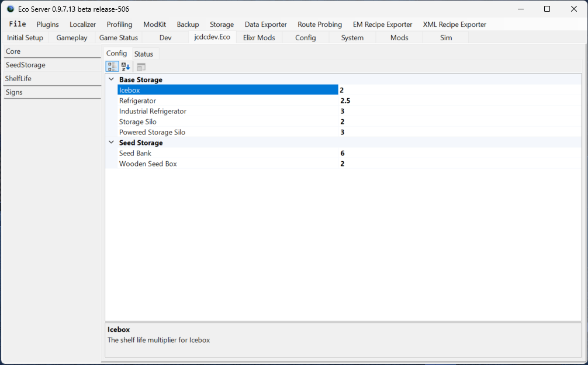Open the Localizer menu

[x=82, y=25]
